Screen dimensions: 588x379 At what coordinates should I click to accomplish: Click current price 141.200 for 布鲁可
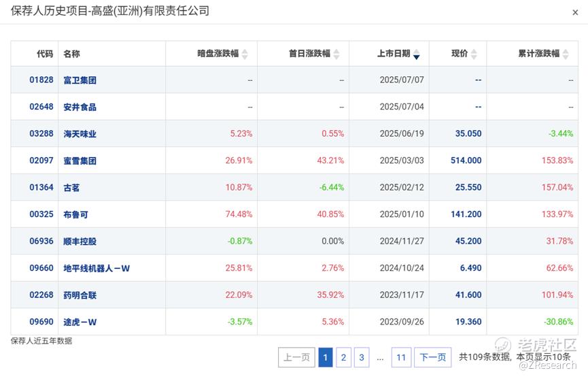pyautogui.click(x=466, y=214)
